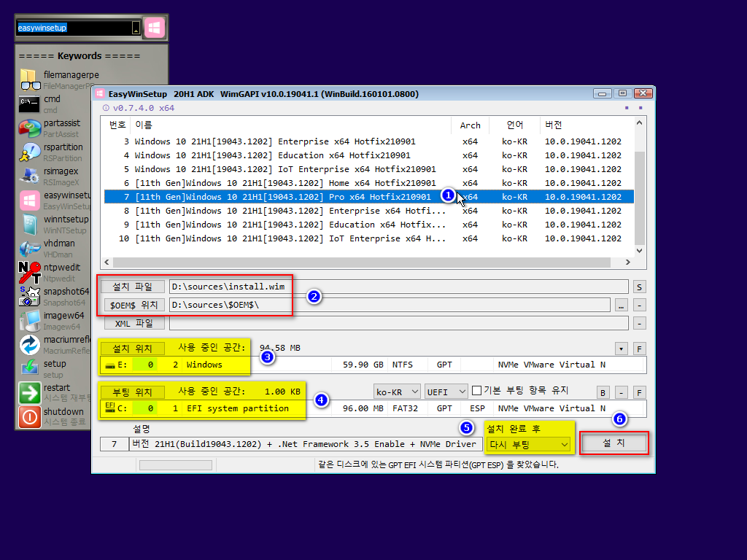Screen dimensions: 747x560
Task: Click the F button on boot location row
Action: pyautogui.click(x=639, y=393)
